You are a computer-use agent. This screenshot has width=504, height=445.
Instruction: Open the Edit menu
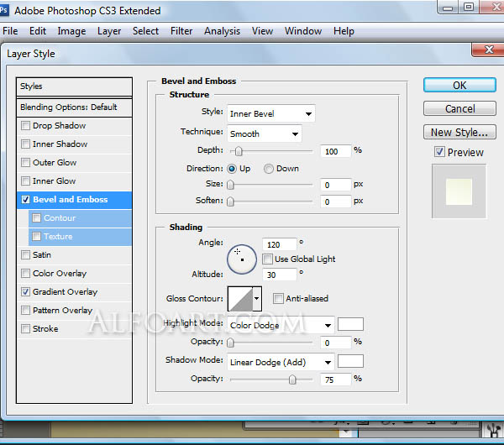(x=38, y=31)
